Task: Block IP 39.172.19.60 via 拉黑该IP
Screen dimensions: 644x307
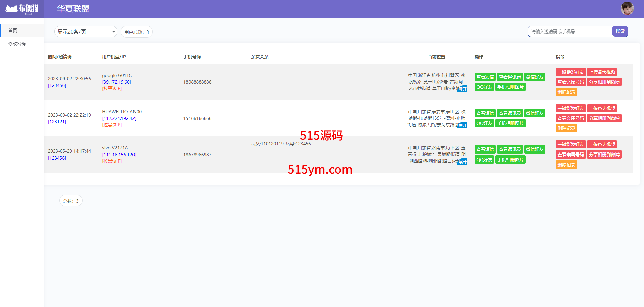Action: pos(112,89)
